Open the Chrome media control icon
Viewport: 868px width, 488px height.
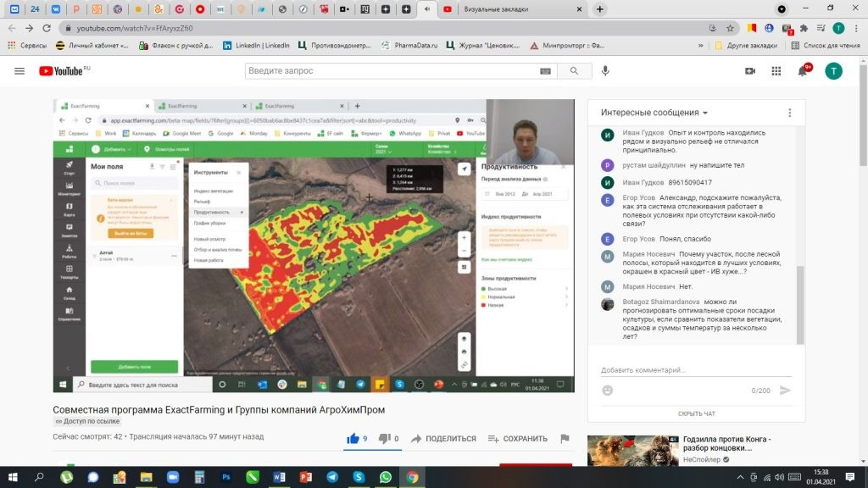tap(821, 28)
